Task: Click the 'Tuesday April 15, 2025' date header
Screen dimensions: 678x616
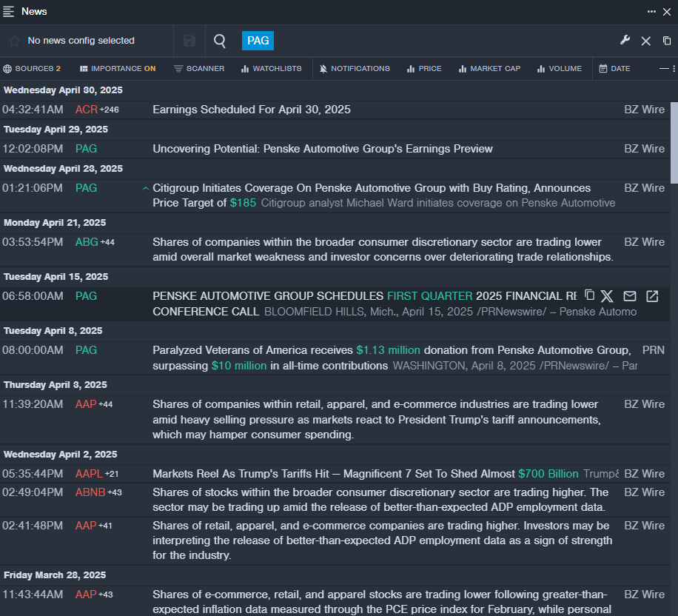Action: 56,277
